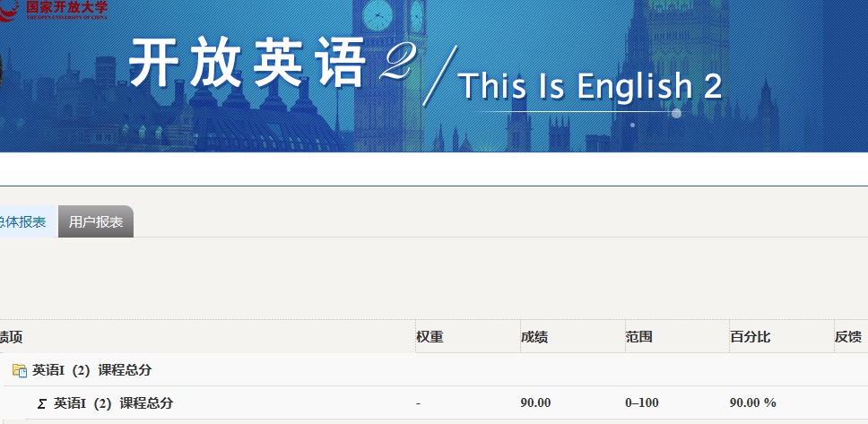This screenshot has width=868, height=424.
Task: Click the 开放英语 2 banner title
Action: [271, 62]
